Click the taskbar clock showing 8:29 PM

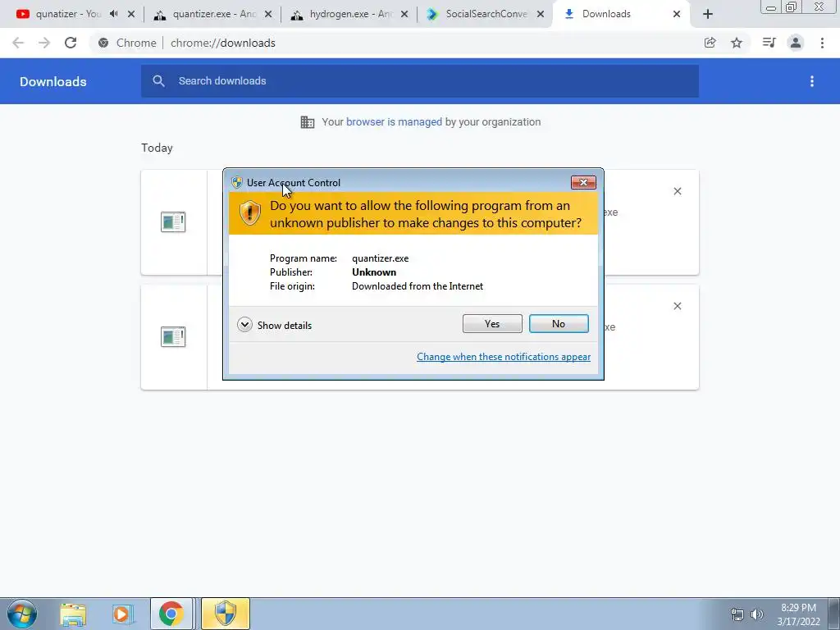click(x=798, y=614)
